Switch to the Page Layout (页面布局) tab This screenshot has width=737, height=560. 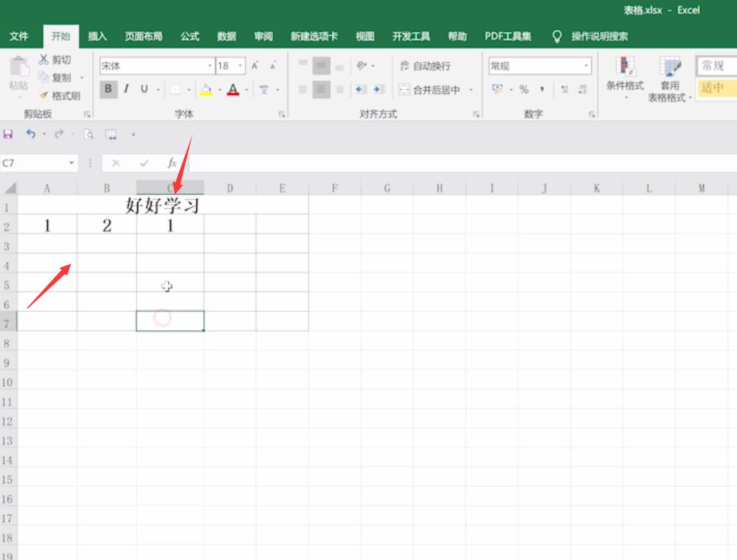(144, 36)
